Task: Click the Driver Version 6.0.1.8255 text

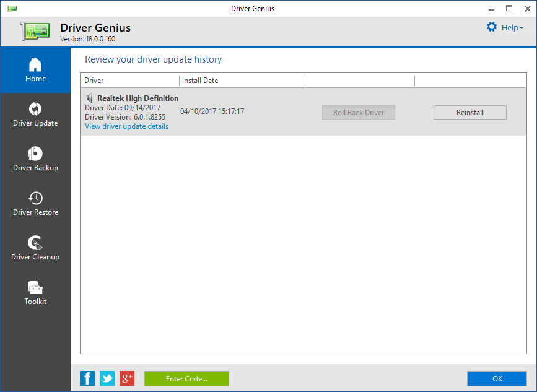Action: pos(125,117)
